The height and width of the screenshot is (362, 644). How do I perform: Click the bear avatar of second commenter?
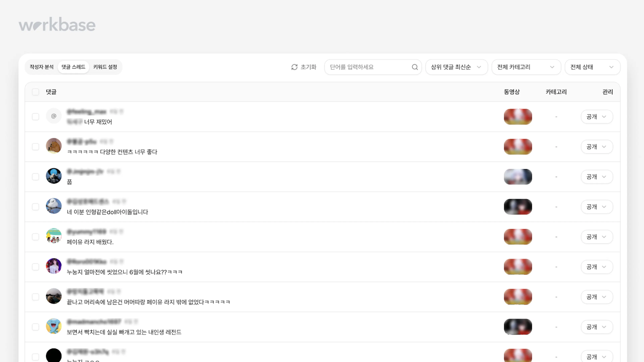(x=54, y=146)
